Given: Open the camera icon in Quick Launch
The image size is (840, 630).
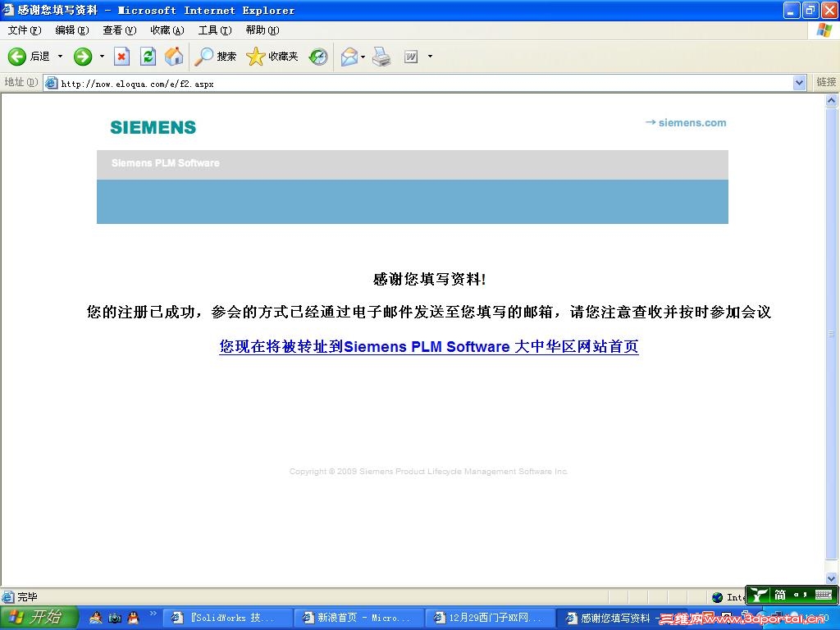Looking at the screenshot, I should click(115, 618).
